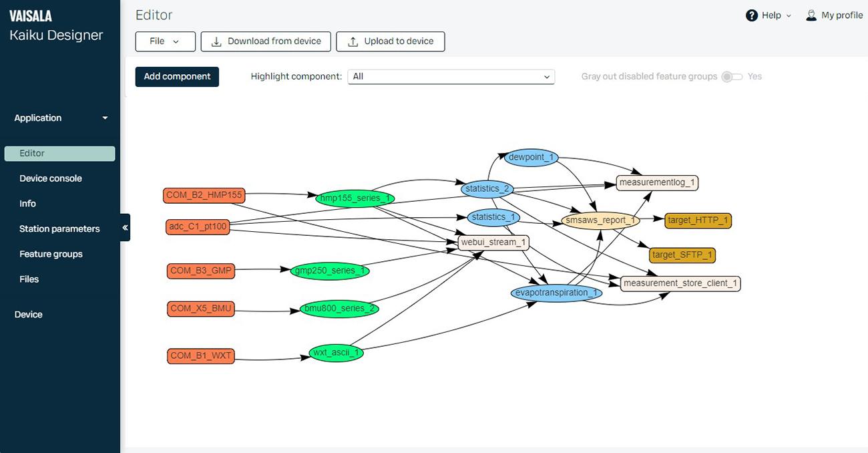The image size is (868, 453).
Task: Click Upload to device
Action: (x=390, y=41)
